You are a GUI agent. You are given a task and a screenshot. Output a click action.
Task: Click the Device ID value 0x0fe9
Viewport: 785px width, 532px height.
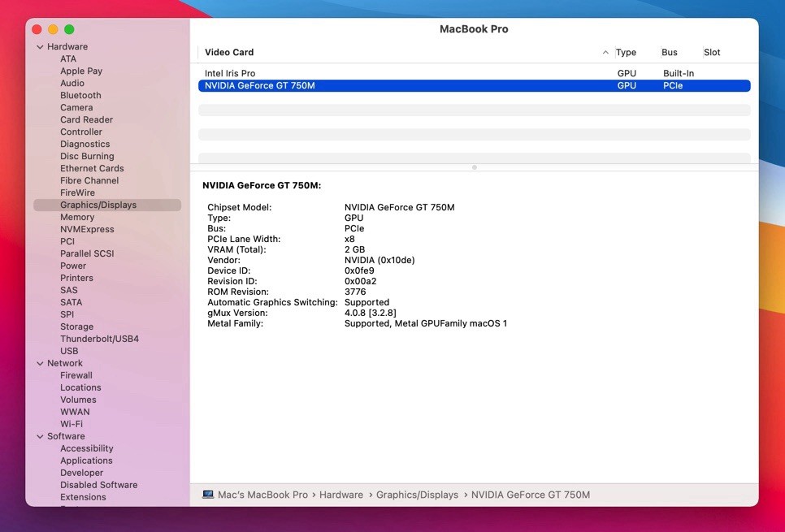pos(359,270)
